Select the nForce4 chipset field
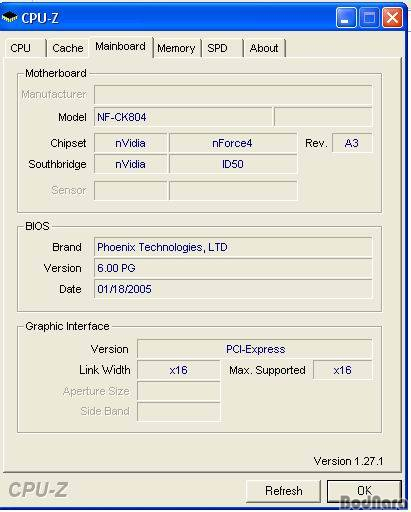Image resolution: width=411 pixels, height=512 pixels. click(232, 143)
